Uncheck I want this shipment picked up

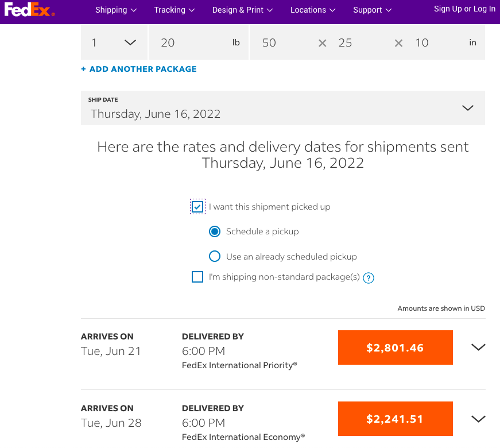[197, 207]
